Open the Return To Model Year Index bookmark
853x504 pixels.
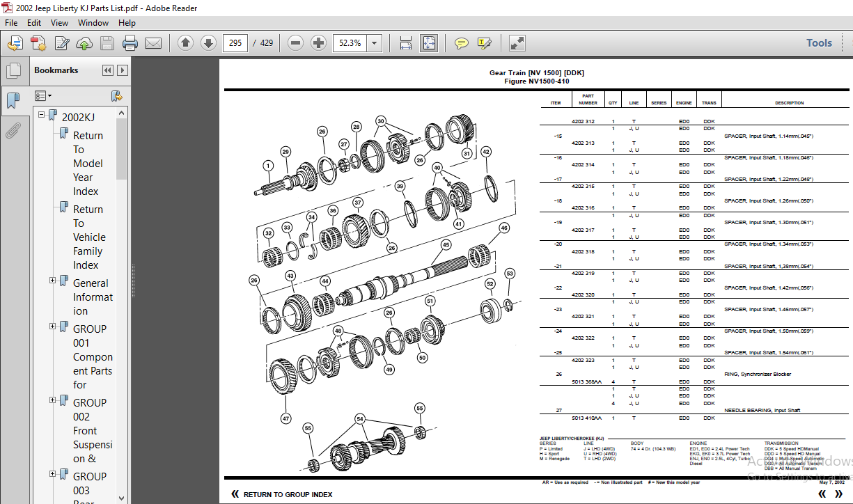coord(88,164)
